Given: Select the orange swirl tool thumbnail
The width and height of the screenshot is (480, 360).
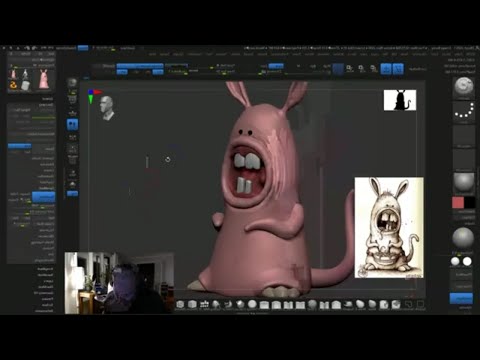Looking at the screenshot, I should pos(13,85).
